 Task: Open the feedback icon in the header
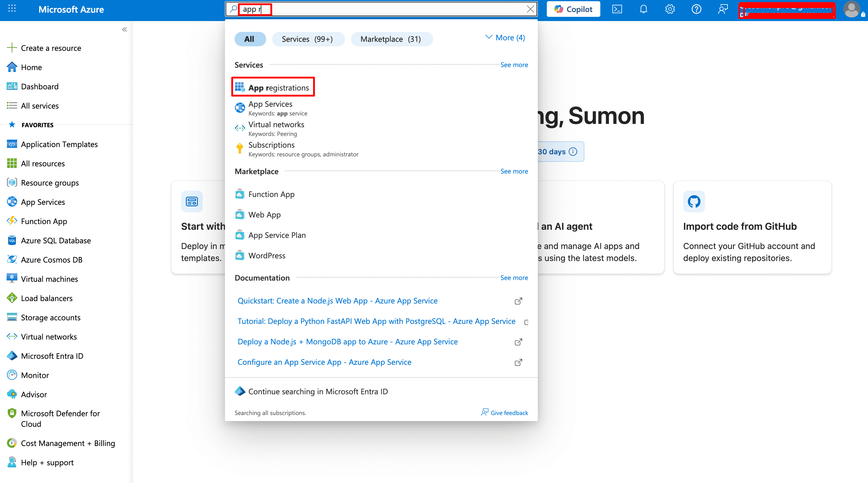[x=723, y=9]
